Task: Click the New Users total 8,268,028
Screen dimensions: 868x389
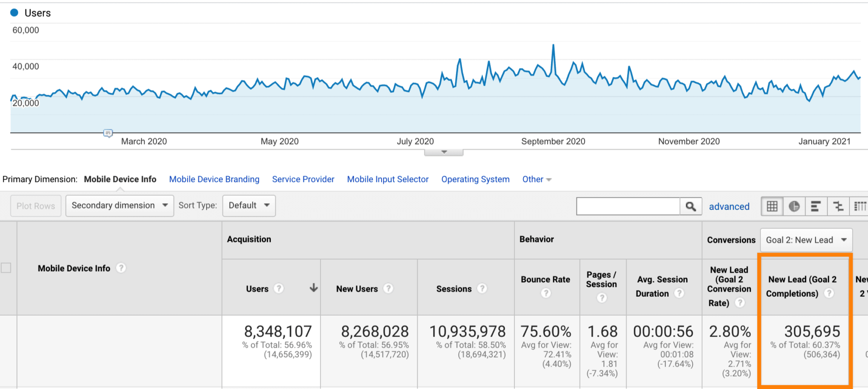Action: pos(375,332)
